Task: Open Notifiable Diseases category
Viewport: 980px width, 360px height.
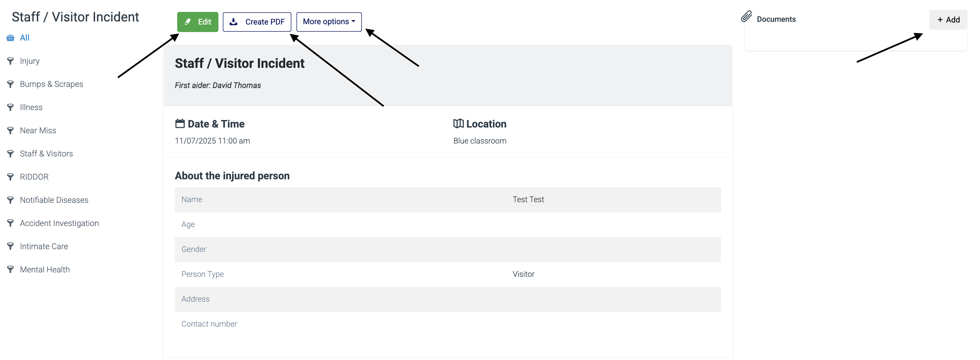Action: pos(54,200)
